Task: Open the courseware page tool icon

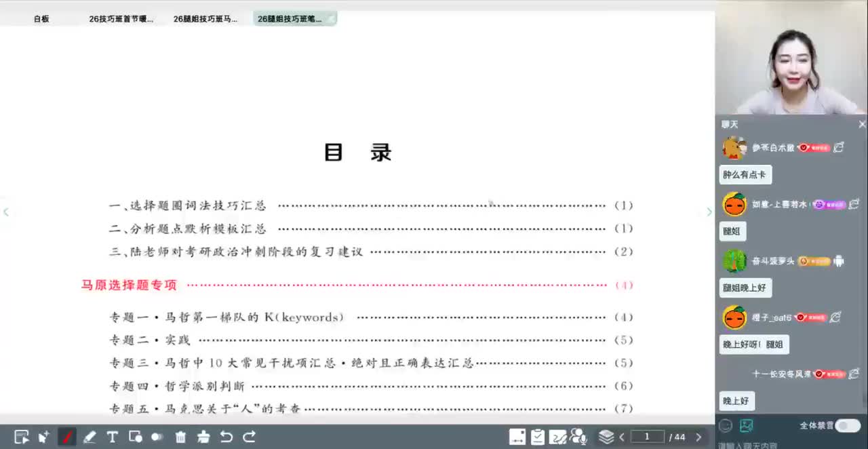Action: 517,437
